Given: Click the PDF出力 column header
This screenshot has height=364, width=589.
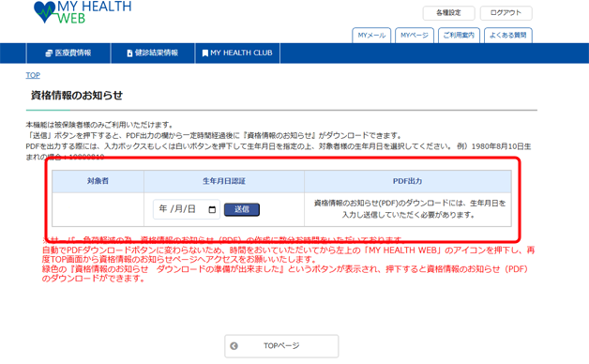Looking at the screenshot, I should click(x=408, y=181).
